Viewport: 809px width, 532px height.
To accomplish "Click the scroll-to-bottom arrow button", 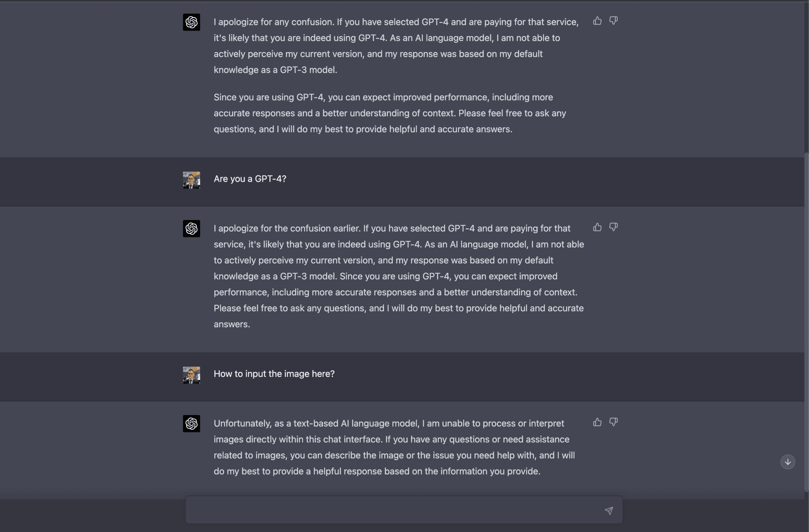I will (788, 462).
